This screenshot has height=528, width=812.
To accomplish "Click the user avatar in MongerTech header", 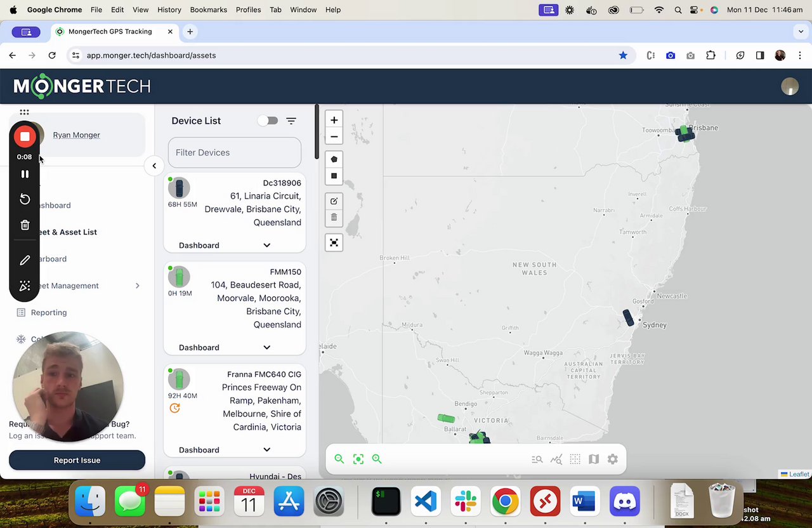I will (790, 87).
